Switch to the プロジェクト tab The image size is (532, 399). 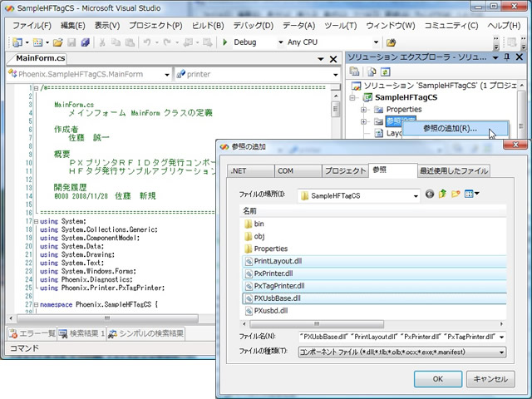[345, 171]
